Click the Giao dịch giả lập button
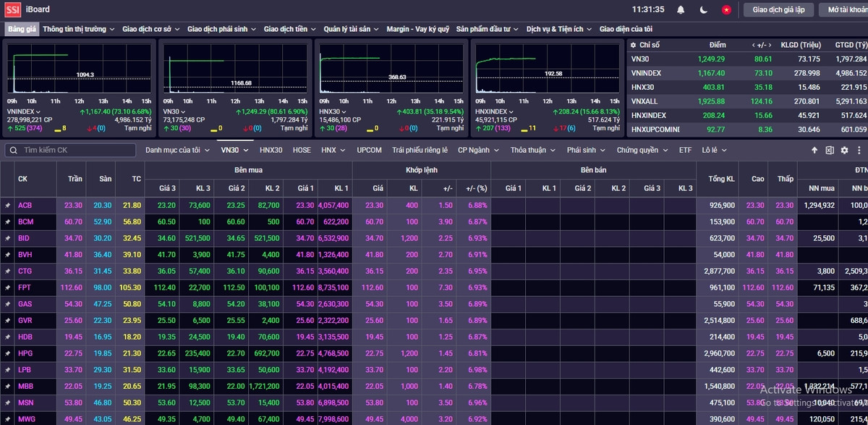This screenshot has height=425, width=868. pyautogui.click(x=778, y=9)
